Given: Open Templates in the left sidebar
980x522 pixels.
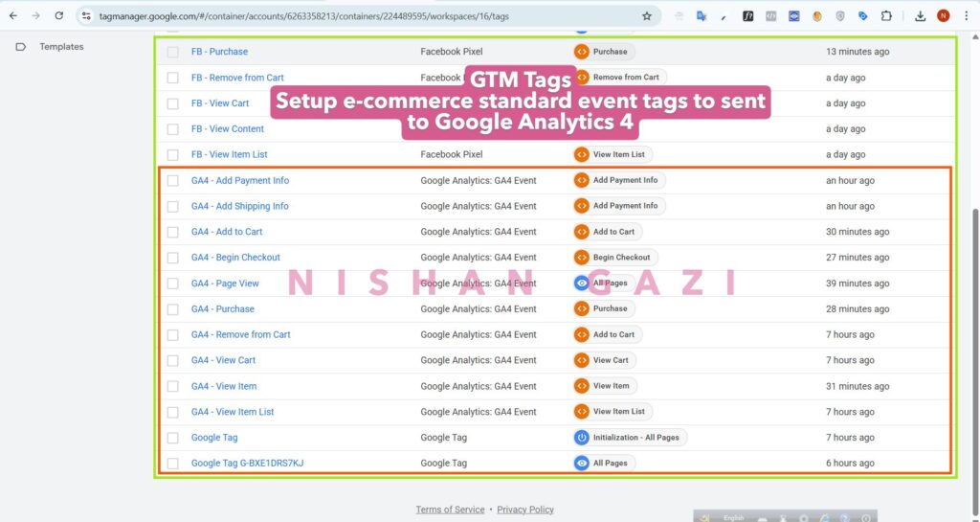Looking at the screenshot, I should [x=61, y=47].
